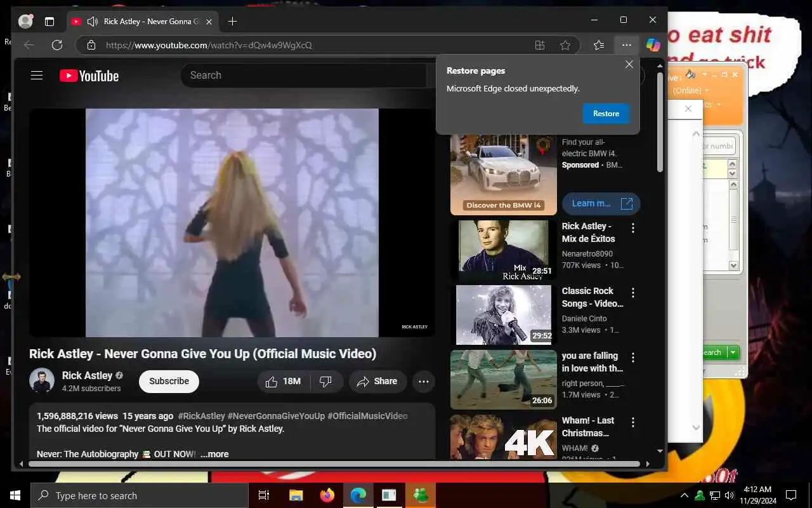The height and width of the screenshot is (508, 812).
Task: Open Classic Rock Songs video thumbnail
Action: 504,315
